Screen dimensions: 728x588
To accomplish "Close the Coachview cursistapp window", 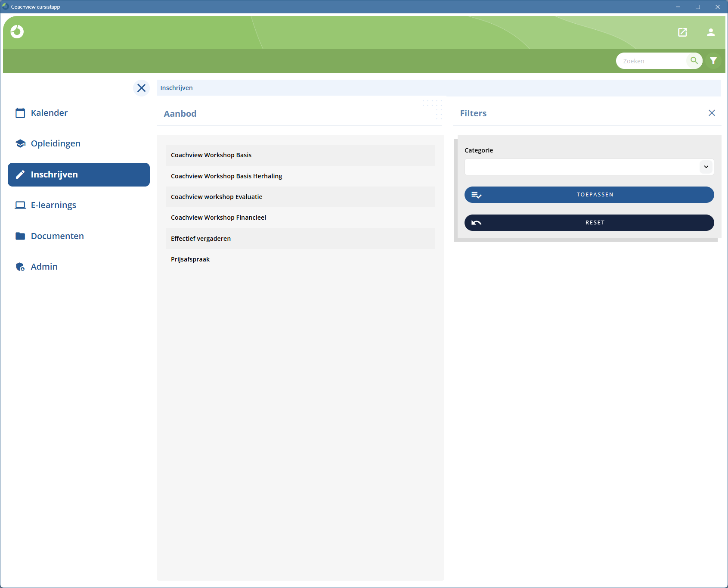I will point(718,7).
